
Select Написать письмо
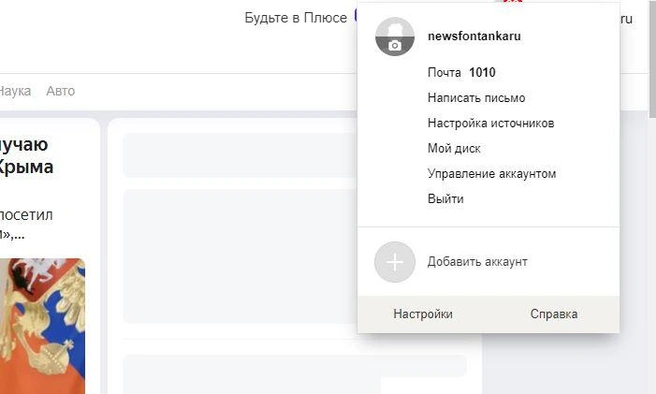tap(476, 98)
